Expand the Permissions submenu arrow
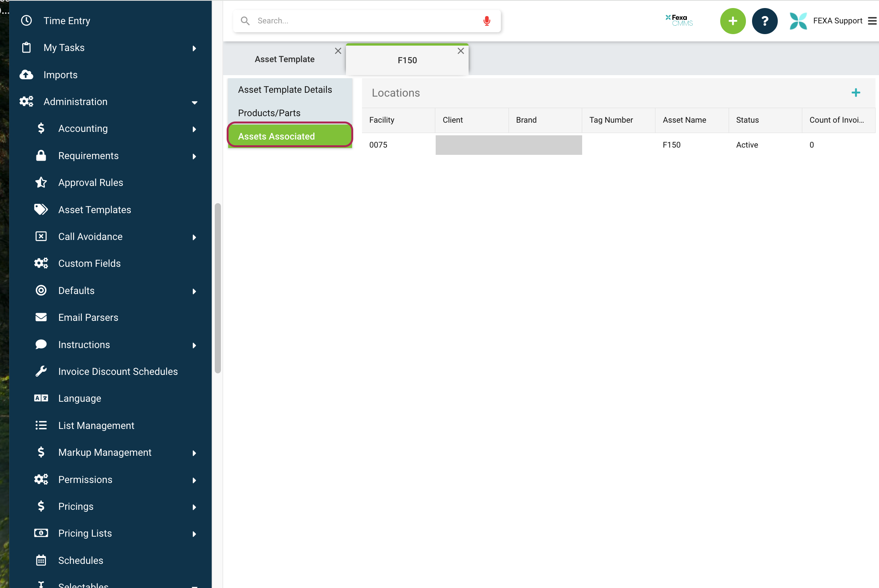The width and height of the screenshot is (879, 588). tap(194, 480)
